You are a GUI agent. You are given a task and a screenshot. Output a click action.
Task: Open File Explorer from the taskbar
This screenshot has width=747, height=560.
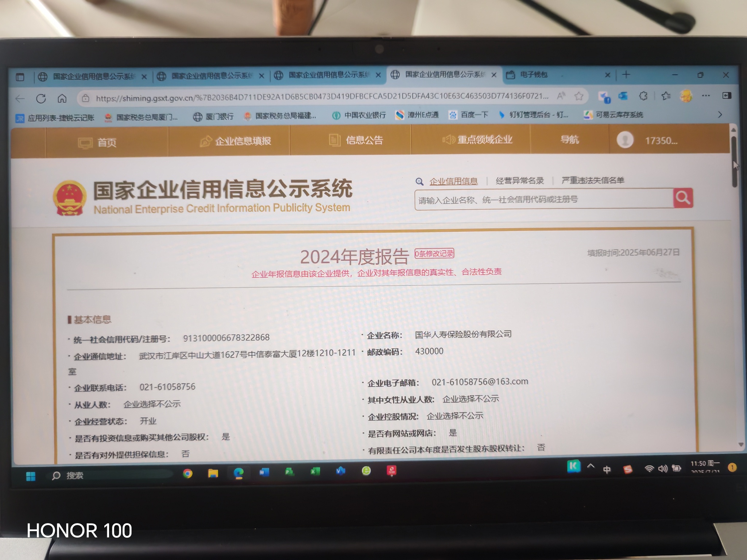[x=213, y=473]
